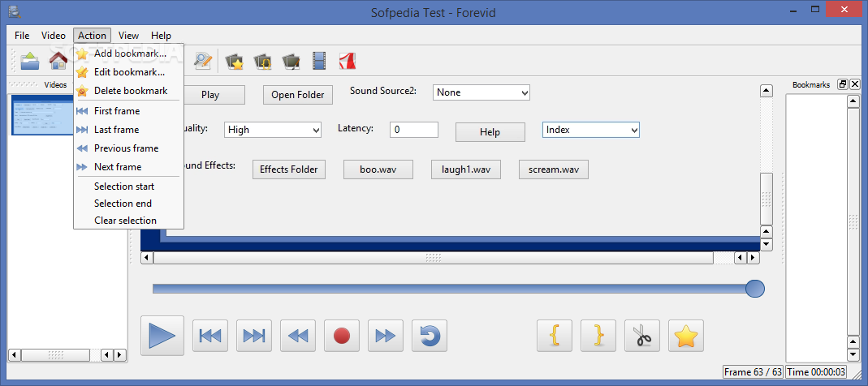Open the Video menu
This screenshot has width=868, height=386.
pyautogui.click(x=53, y=36)
